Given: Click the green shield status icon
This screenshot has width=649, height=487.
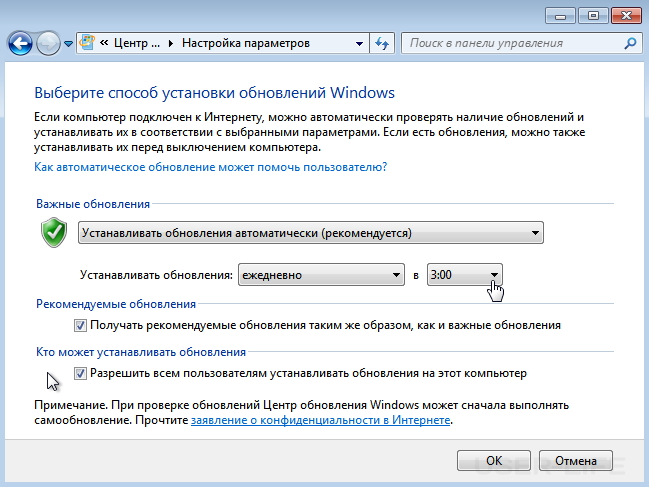Looking at the screenshot, I should pos(54,233).
